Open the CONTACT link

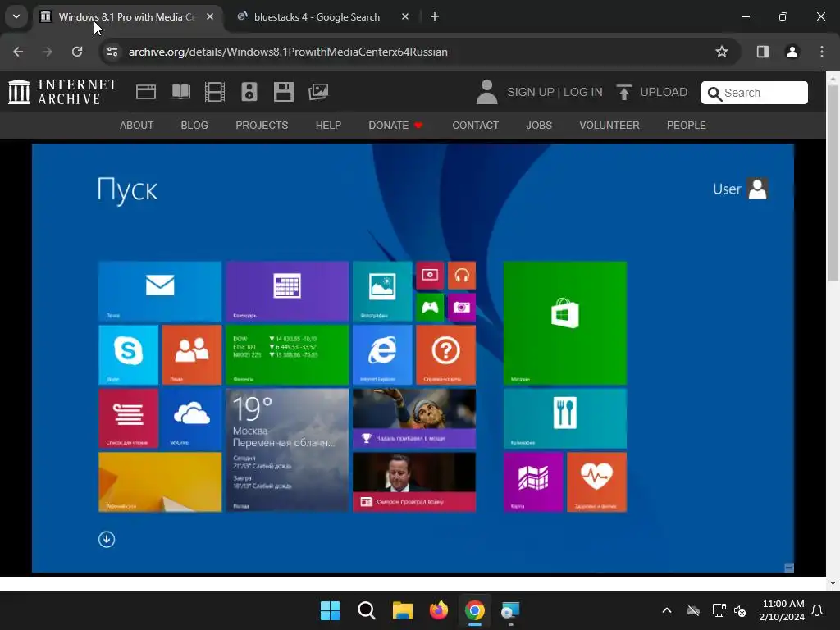click(475, 126)
